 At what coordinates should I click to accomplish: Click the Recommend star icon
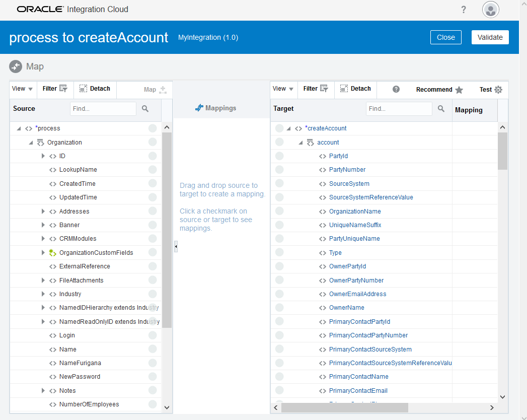459,89
